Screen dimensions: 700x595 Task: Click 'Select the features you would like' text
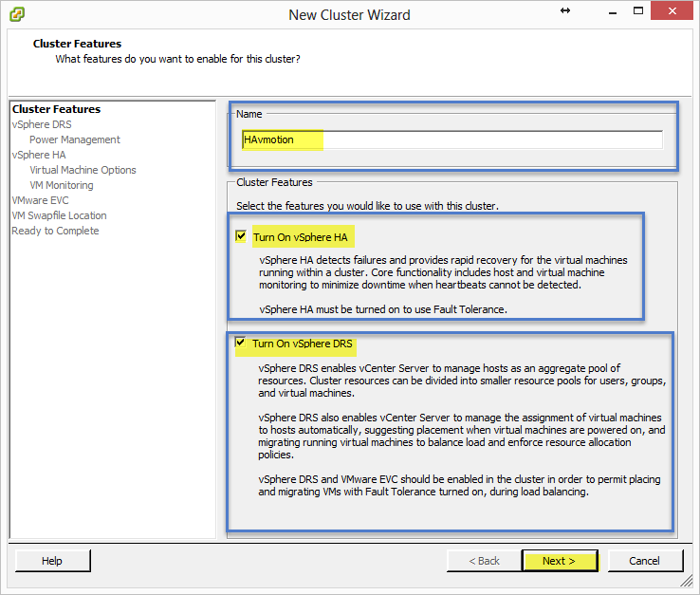(x=367, y=206)
